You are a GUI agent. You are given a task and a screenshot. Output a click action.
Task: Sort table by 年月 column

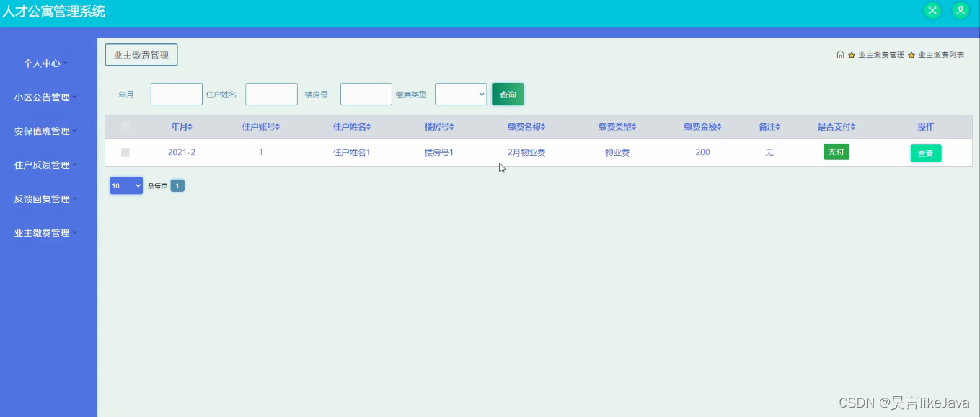(182, 126)
